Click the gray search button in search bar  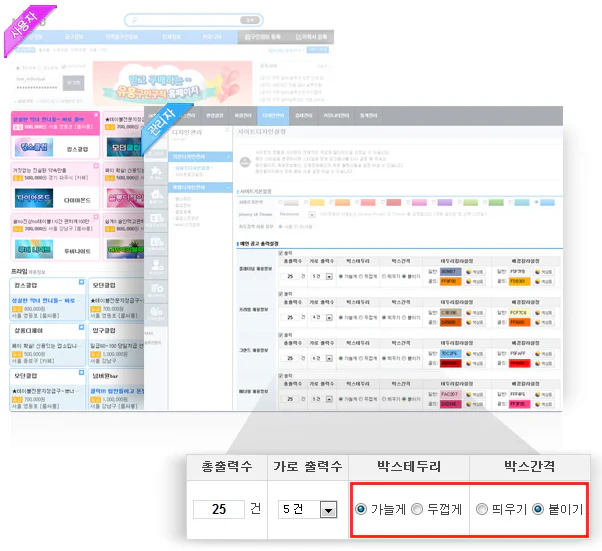[250, 20]
